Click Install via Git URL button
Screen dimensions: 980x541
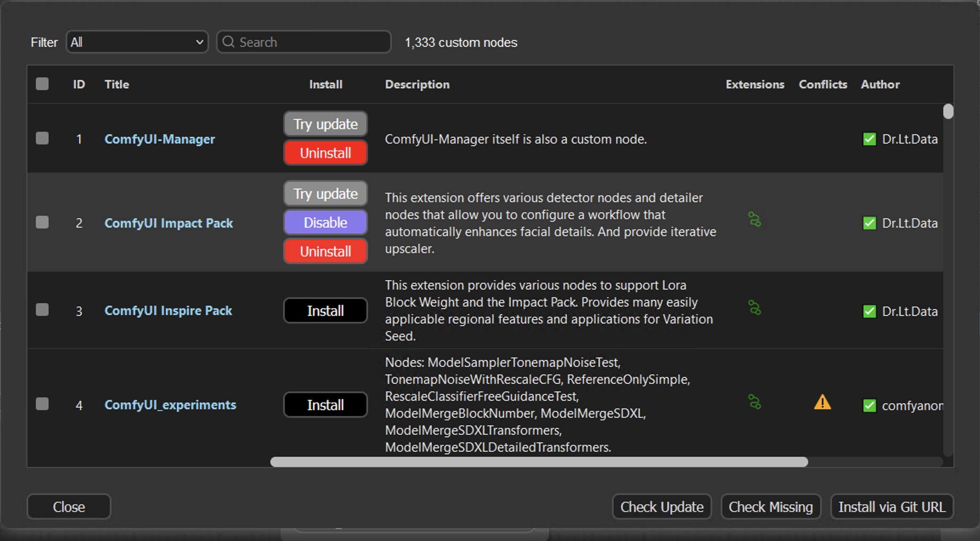click(892, 507)
